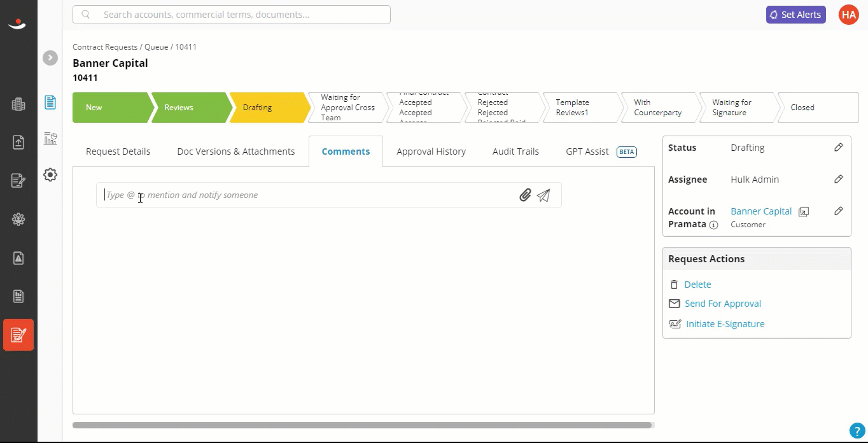Edit the Assignee with pencil icon
The image size is (868, 443).
coord(839,179)
